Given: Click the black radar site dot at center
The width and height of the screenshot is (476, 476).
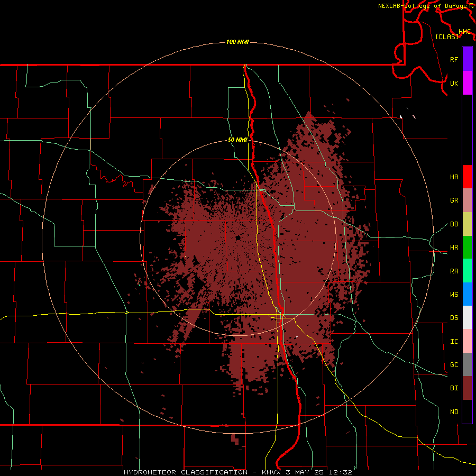Looking at the screenshot, I should click(238, 237).
